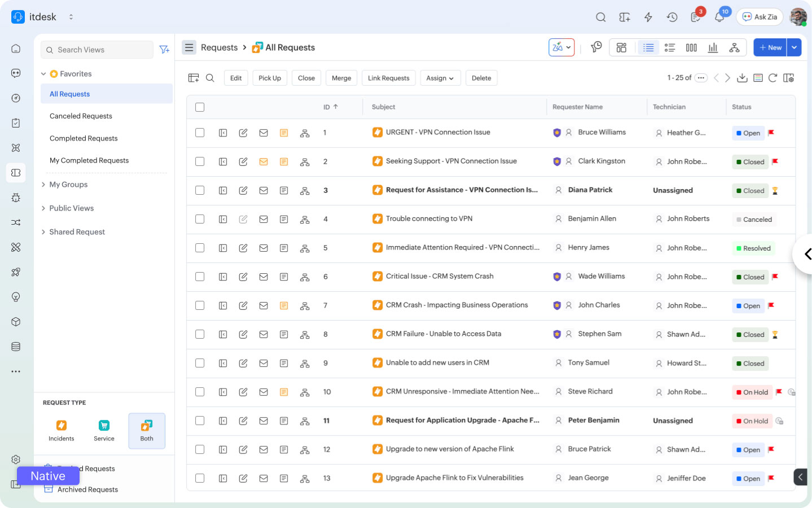The height and width of the screenshot is (508, 812).
Task: Sort by the ID column header
Action: tap(330, 107)
